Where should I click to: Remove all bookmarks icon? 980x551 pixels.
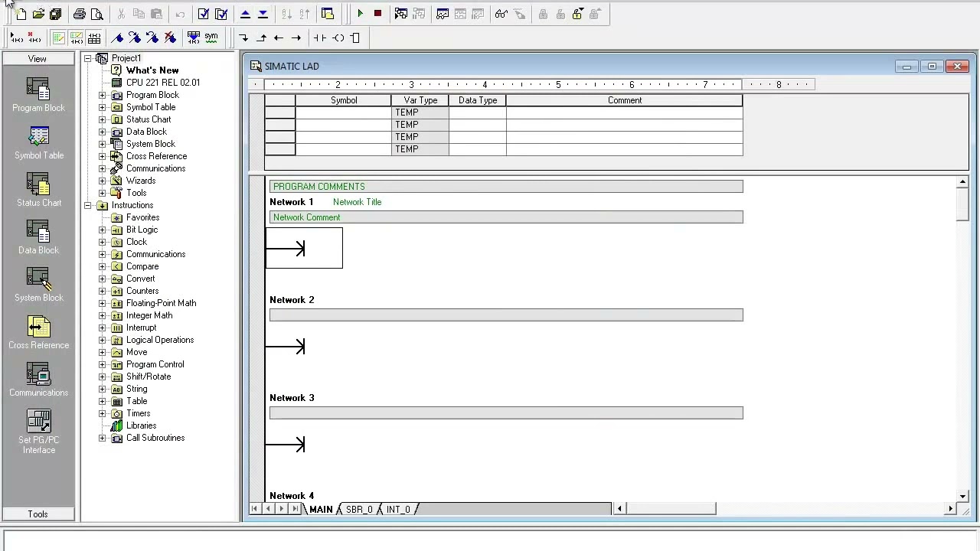170,37
